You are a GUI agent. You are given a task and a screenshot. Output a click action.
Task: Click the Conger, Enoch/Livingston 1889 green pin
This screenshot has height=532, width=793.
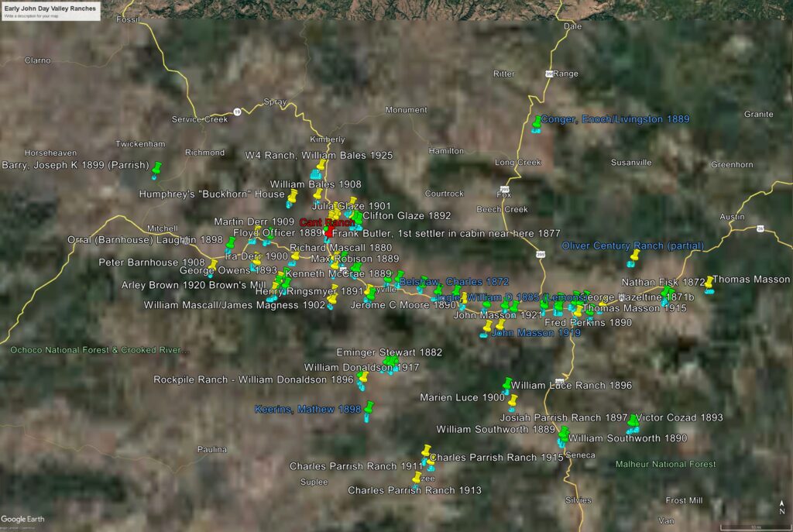pyautogui.click(x=537, y=122)
